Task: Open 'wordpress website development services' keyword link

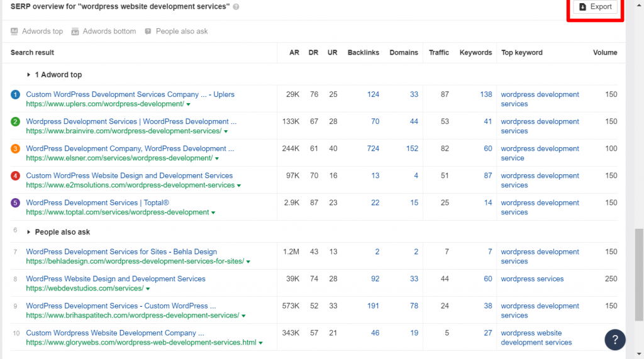Action: pyautogui.click(x=536, y=338)
